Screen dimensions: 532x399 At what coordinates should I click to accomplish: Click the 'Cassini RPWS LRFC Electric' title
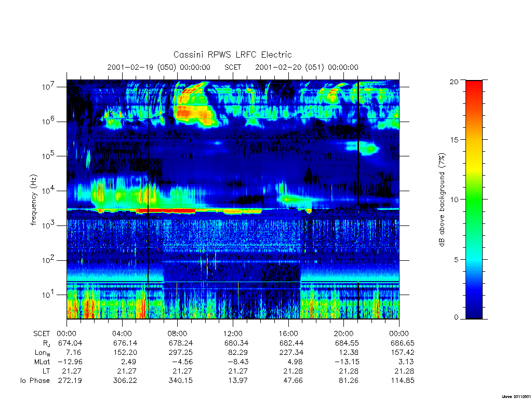pyautogui.click(x=232, y=55)
